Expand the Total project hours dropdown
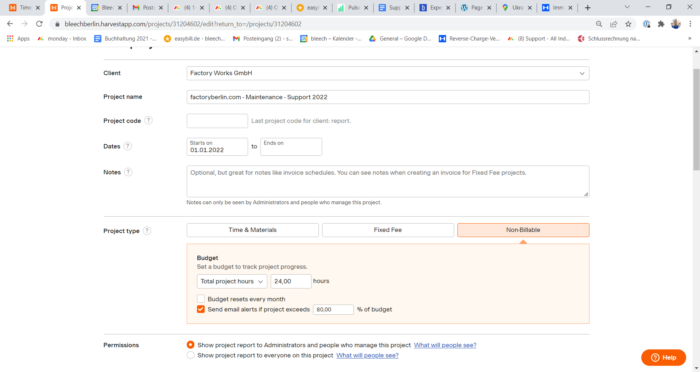The width and height of the screenshot is (700, 372). [232, 281]
